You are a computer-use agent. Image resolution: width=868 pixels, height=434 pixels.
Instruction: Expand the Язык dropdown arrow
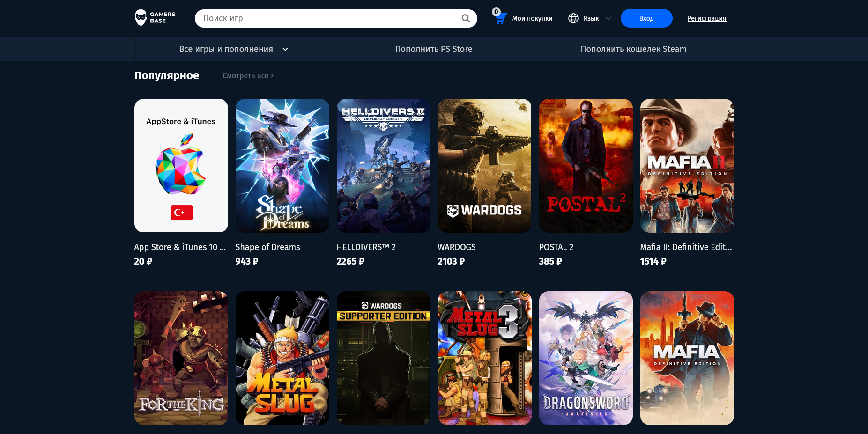tap(608, 18)
